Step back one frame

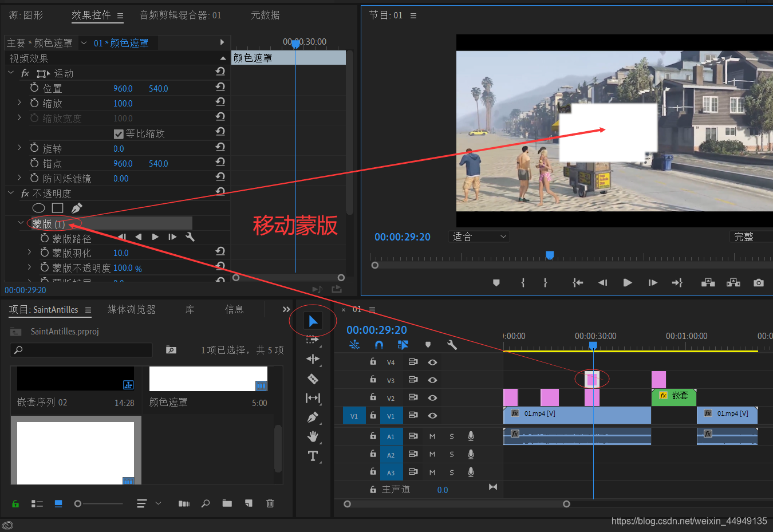[602, 282]
